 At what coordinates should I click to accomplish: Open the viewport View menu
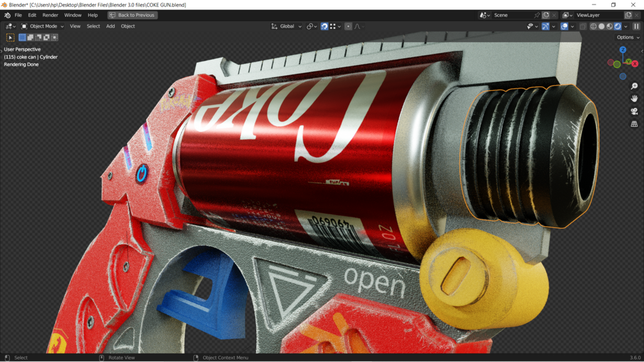click(75, 26)
